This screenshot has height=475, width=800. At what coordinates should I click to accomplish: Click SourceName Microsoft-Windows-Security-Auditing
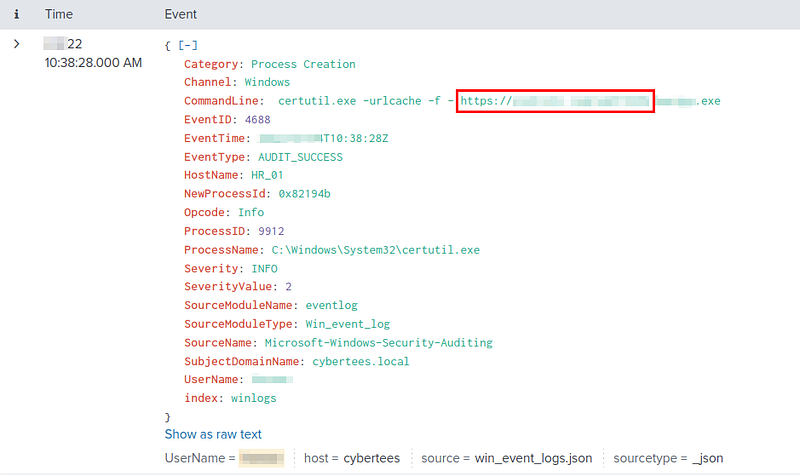tap(379, 343)
